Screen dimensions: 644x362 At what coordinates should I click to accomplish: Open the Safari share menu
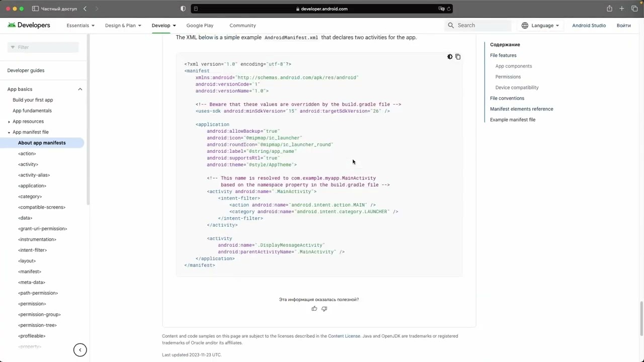tap(609, 9)
